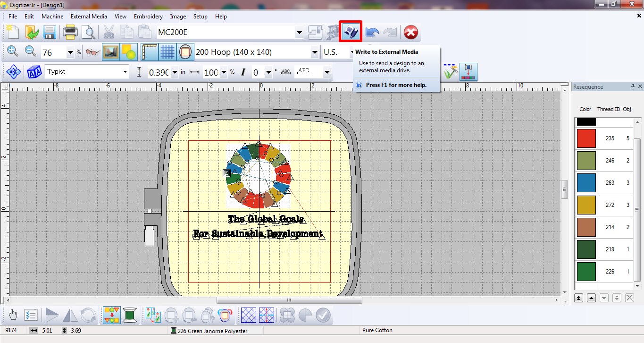Open the File menu
Screen dimensions: 644x343
[13, 16]
